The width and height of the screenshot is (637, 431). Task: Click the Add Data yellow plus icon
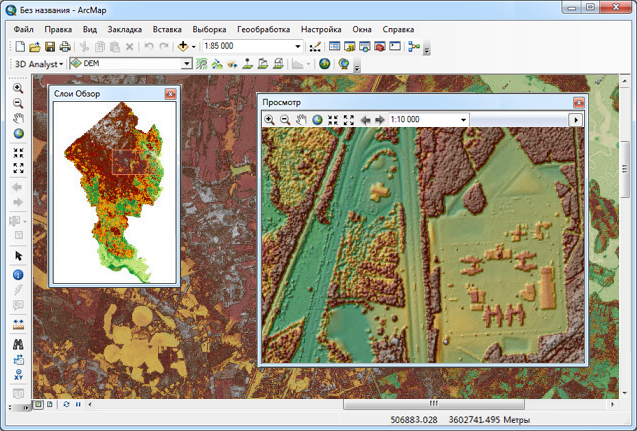pyautogui.click(x=183, y=46)
